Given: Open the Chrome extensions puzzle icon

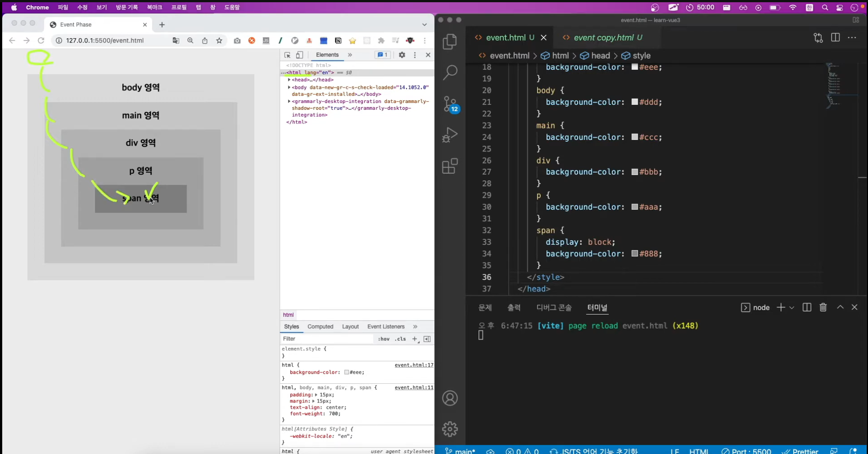Looking at the screenshot, I should (381, 40).
